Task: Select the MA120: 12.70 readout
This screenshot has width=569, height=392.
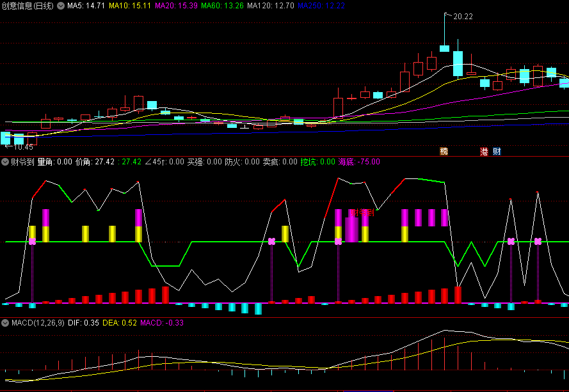Action: pyautogui.click(x=271, y=6)
